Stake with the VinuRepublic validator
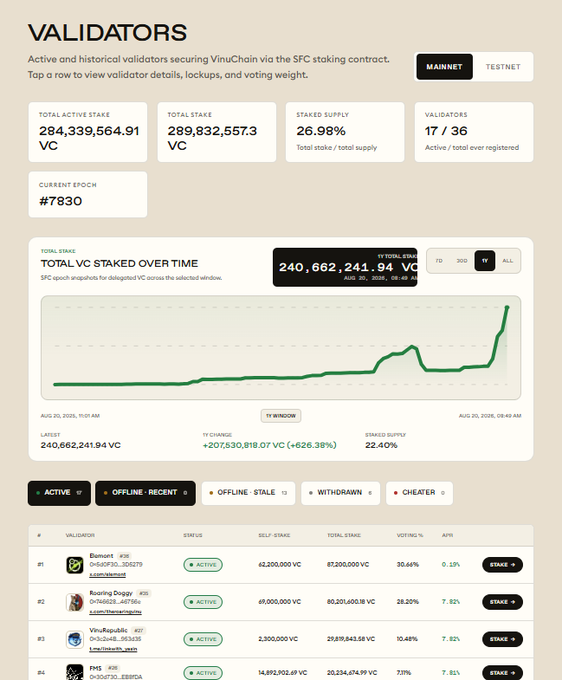The height and width of the screenshot is (680, 562). tap(502, 639)
